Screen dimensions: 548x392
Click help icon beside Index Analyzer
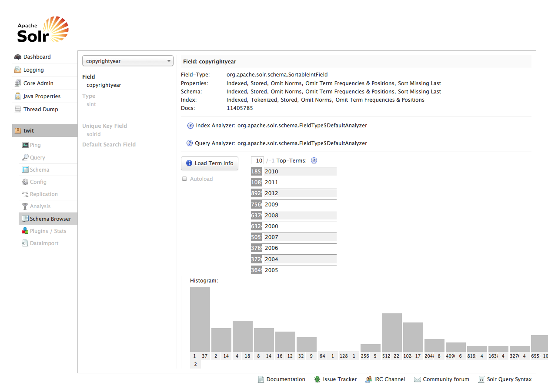(x=190, y=126)
